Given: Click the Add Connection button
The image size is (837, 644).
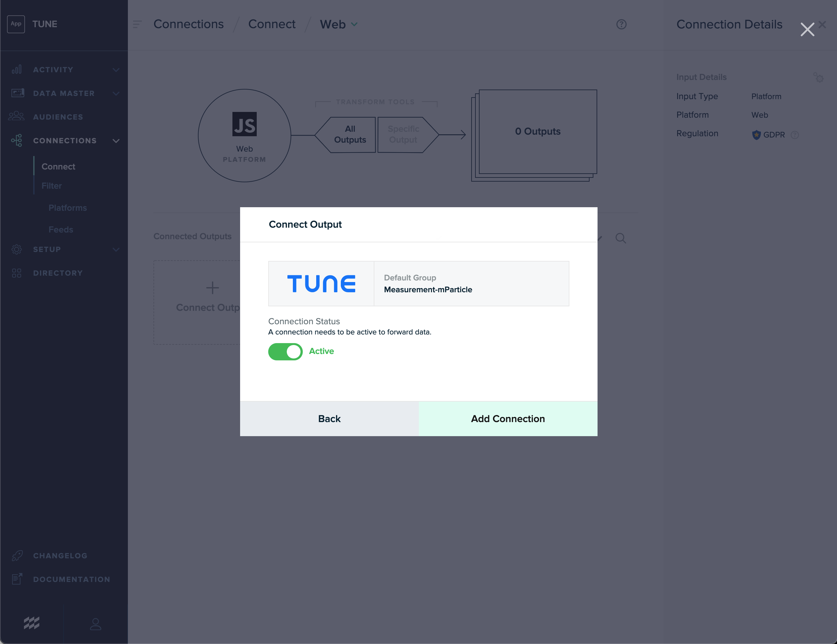Looking at the screenshot, I should (508, 419).
